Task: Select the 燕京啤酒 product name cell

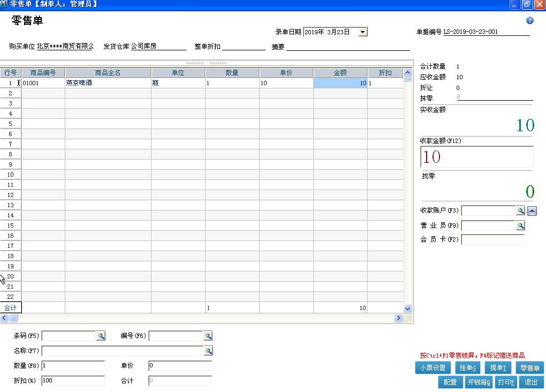Action: [x=107, y=83]
